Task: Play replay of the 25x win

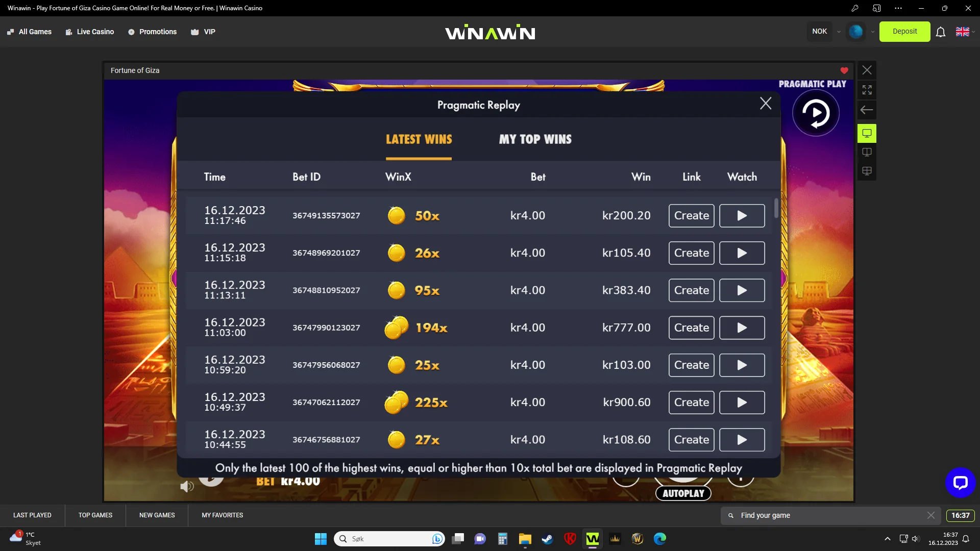Action: coord(742,365)
